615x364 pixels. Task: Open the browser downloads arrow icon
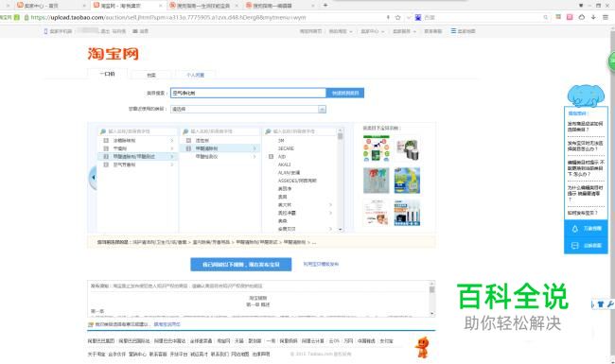[x=593, y=17]
